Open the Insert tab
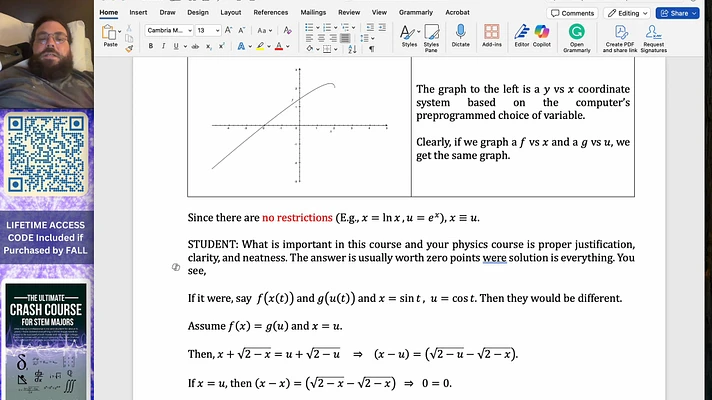This screenshot has width=712, height=400. (138, 12)
